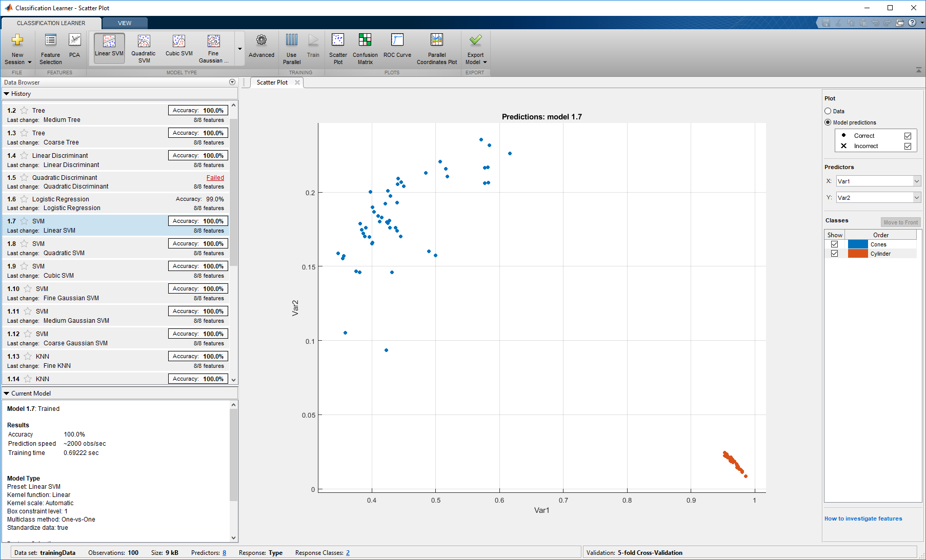926x560 pixels.
Task: Open the Data Browser panel options menu
Action: (x=232, y=82)
